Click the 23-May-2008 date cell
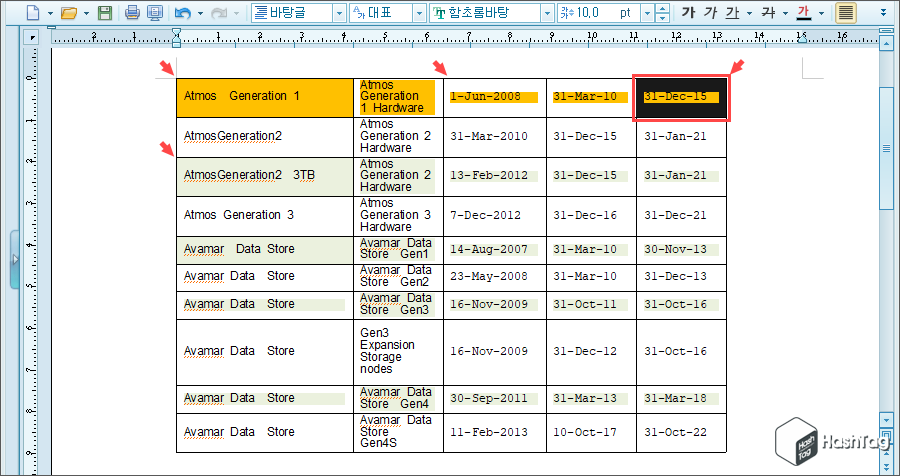 coord(495,277)
